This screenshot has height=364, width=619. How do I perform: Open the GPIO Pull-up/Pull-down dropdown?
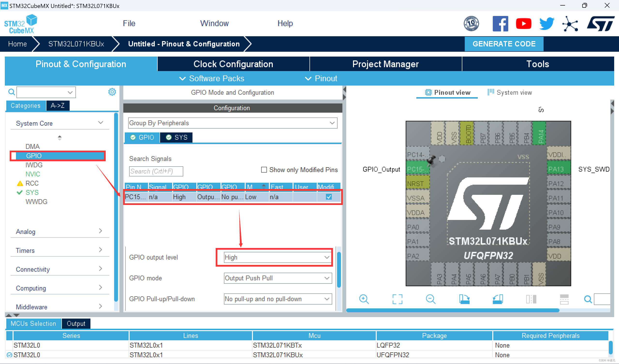pyautogui.click(x=278, y=299)
